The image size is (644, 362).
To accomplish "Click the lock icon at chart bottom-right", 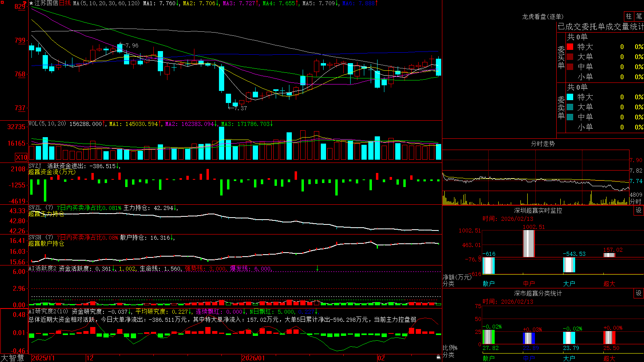I will point(438,357).
